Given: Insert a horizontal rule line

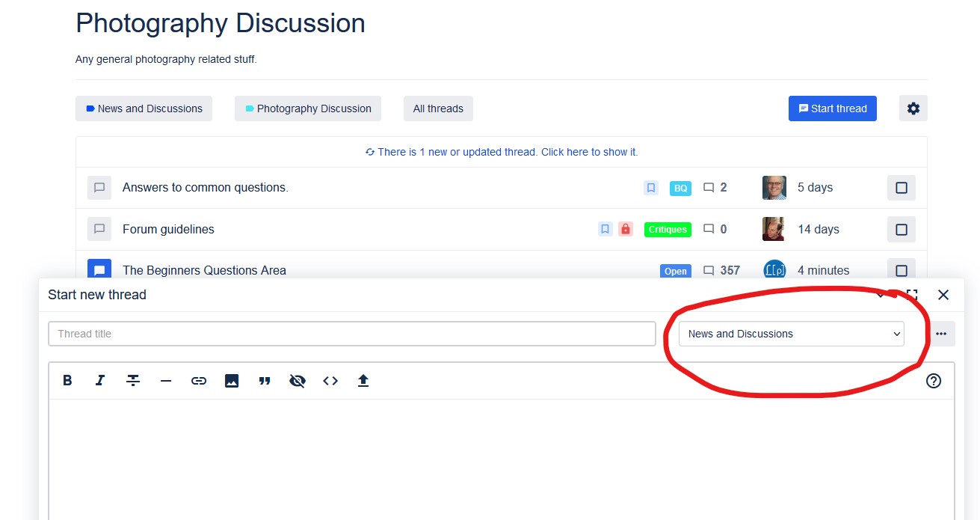Looking at the screenshot, I should click(x=166, y=381).
